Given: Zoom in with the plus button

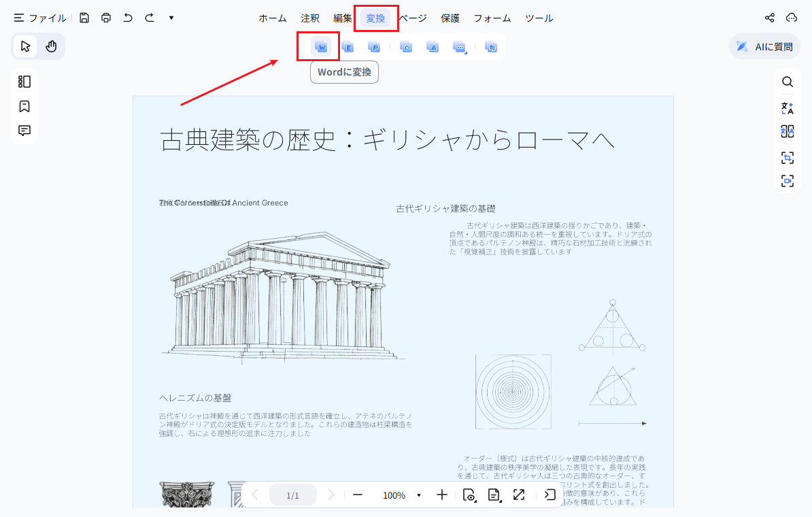Looking at the screenshot, I should [x=442, y=495].
